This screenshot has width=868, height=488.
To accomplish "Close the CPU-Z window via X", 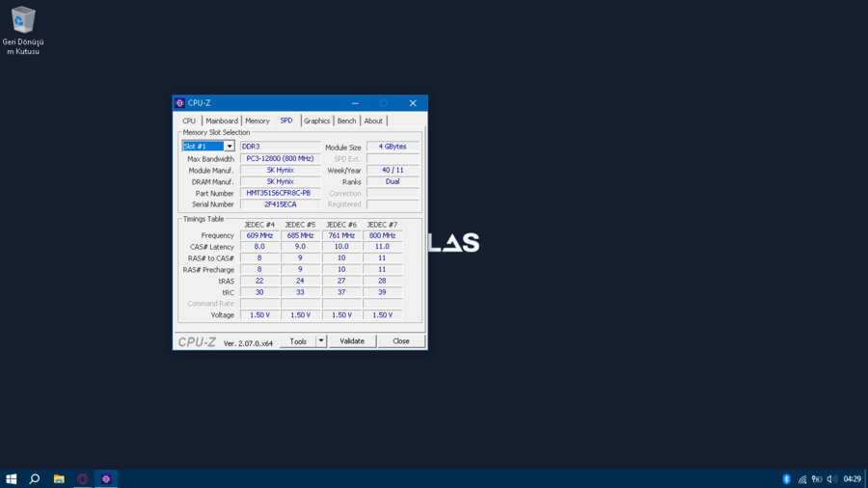I will [x=413, y=103].
